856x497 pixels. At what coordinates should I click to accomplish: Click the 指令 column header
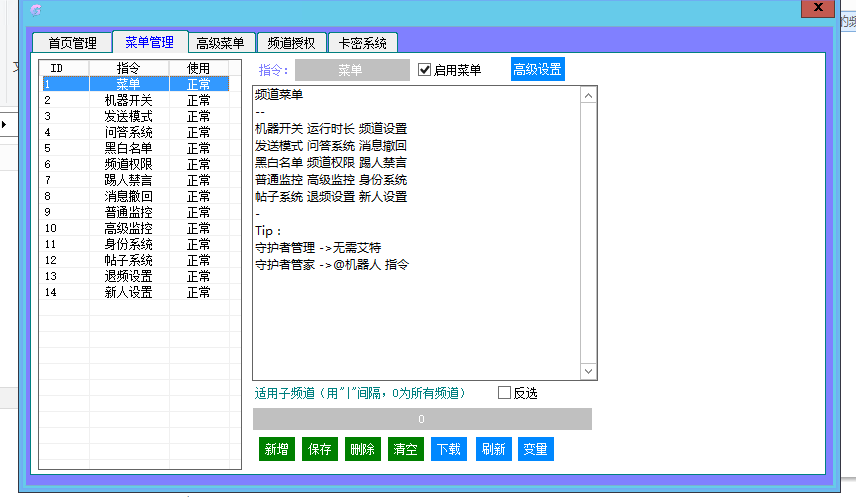(129, 68)
